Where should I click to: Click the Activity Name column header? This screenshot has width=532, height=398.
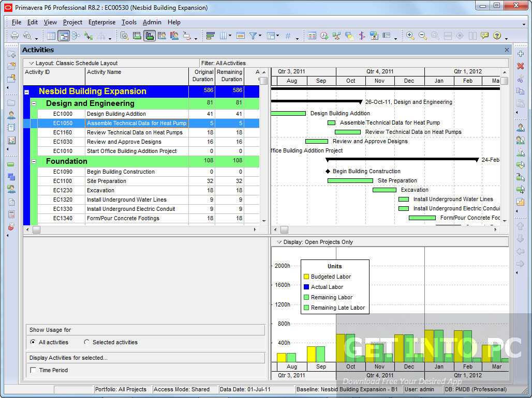click(137, 76)
